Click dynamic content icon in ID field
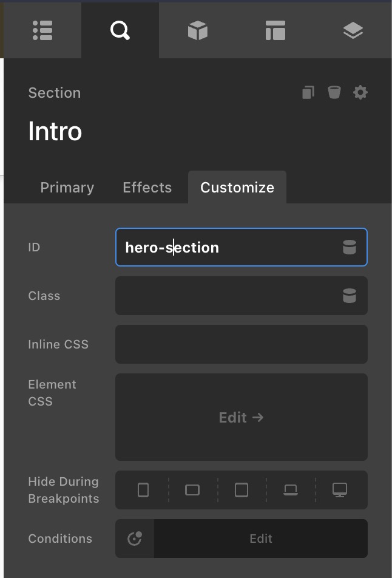Screen dimensions: 392x578 click(350, 247)
